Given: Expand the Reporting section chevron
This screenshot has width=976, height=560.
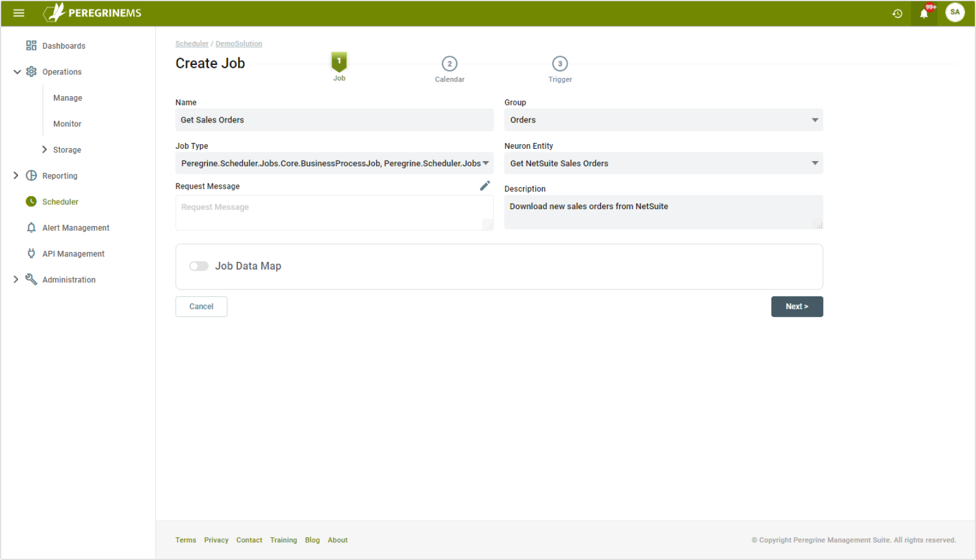Looking at the screenshot, I should pos(16,176).
